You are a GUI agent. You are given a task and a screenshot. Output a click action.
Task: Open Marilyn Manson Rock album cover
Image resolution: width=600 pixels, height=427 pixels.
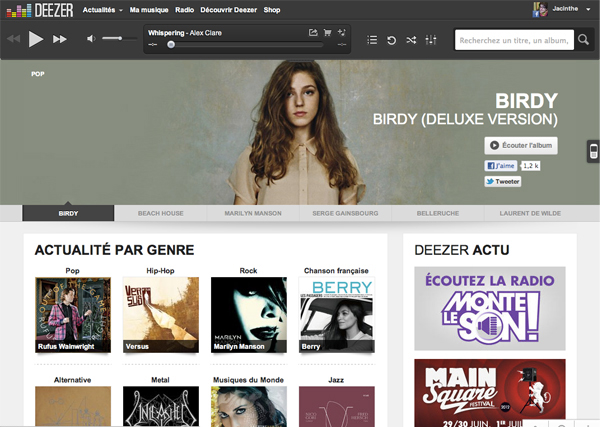[x=249, y=315]
